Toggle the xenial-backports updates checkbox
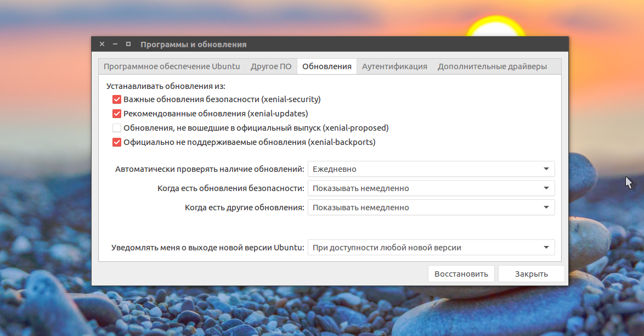The width and height of the screenshot is (644, 336). click(x=117, y=142)
